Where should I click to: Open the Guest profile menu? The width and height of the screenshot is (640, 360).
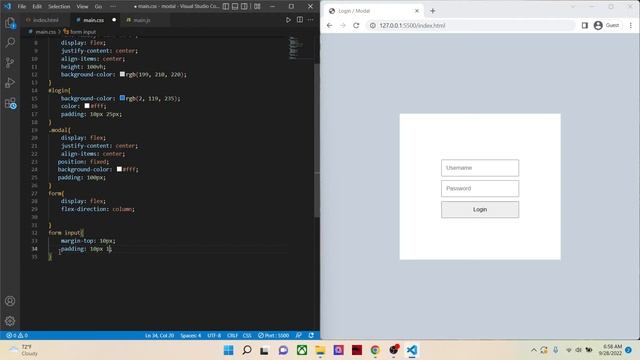click(x=607, y=25)
